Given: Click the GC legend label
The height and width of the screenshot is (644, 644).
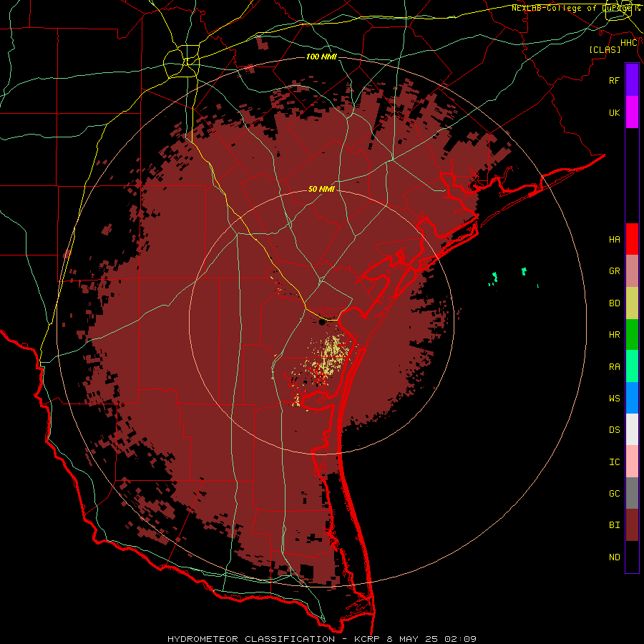Looking at the screenshot, I should click(614, 494).
